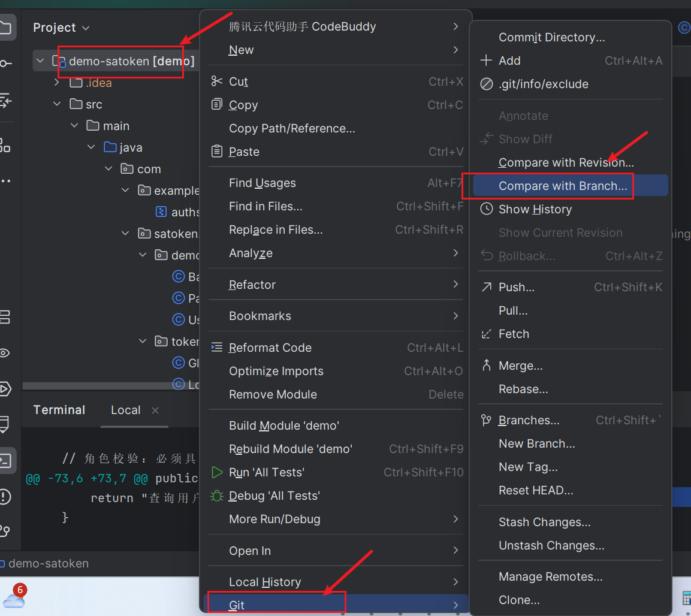Screen dimensions: 691x616
Task: Click the Fetch icon
Action: pos(486,334)
